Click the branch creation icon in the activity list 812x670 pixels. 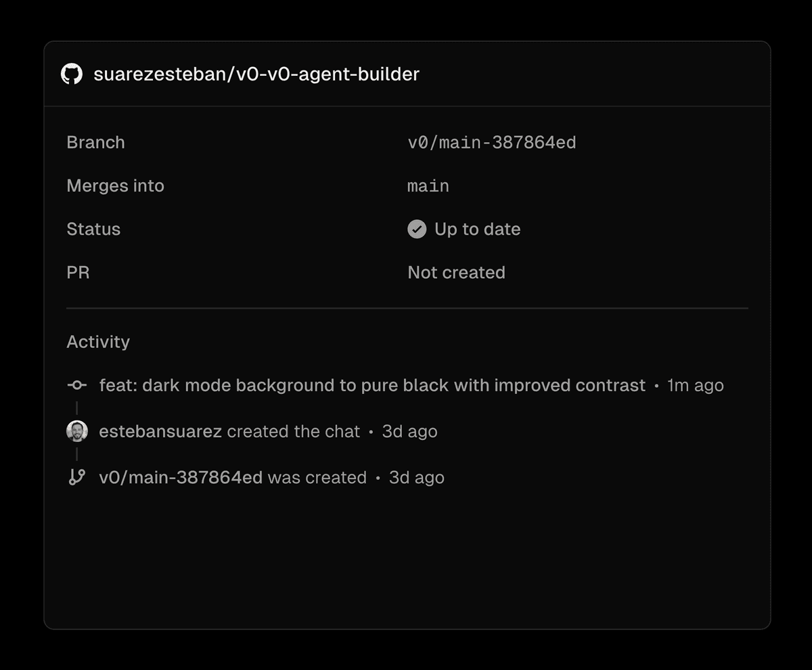(77, 477)
